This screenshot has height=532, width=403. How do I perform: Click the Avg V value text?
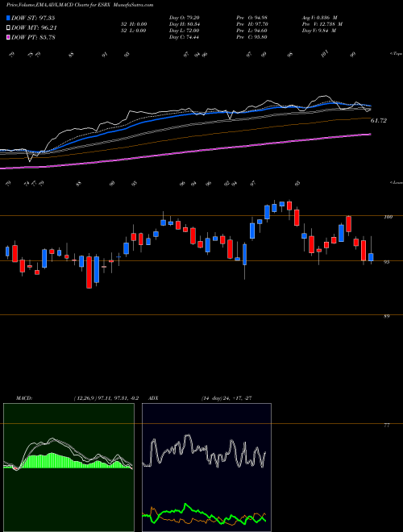tap(319, 18)
